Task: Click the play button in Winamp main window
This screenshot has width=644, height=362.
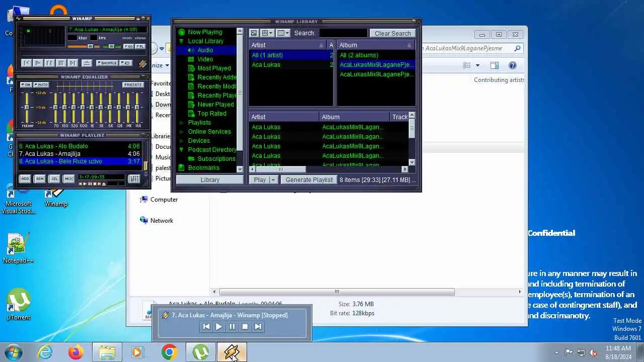Action: [x=38, y=63]
